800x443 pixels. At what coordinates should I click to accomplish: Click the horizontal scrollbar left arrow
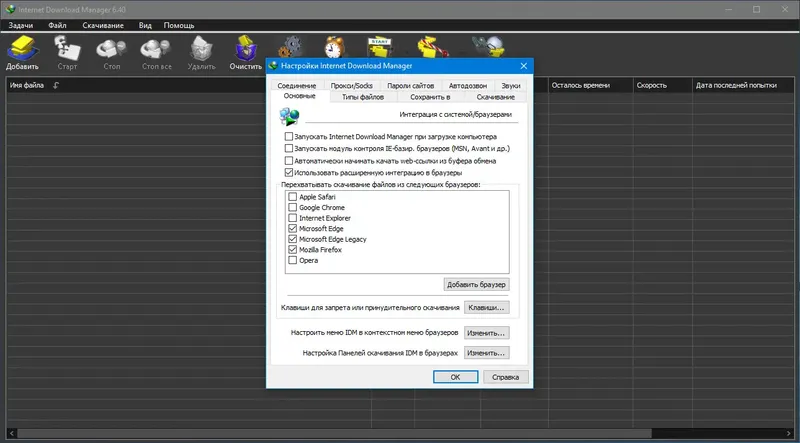coord(12,433)
